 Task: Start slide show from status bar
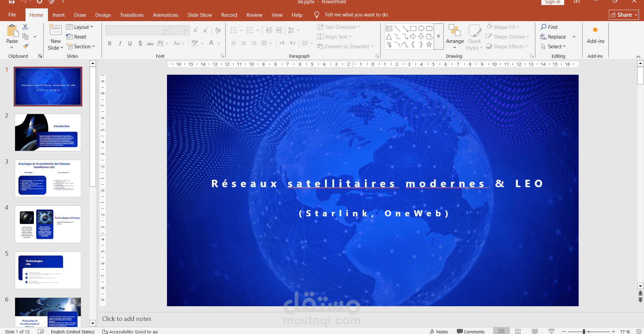pos(551,331)
